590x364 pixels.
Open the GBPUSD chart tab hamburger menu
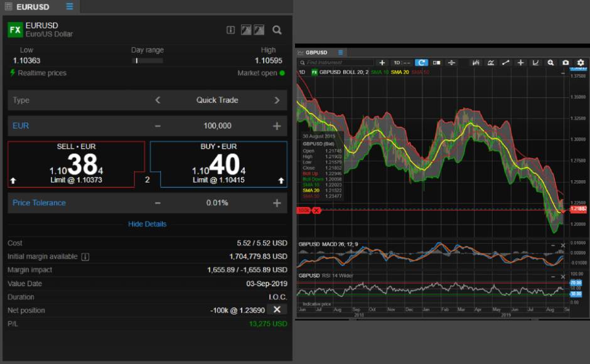coord(341,52)
